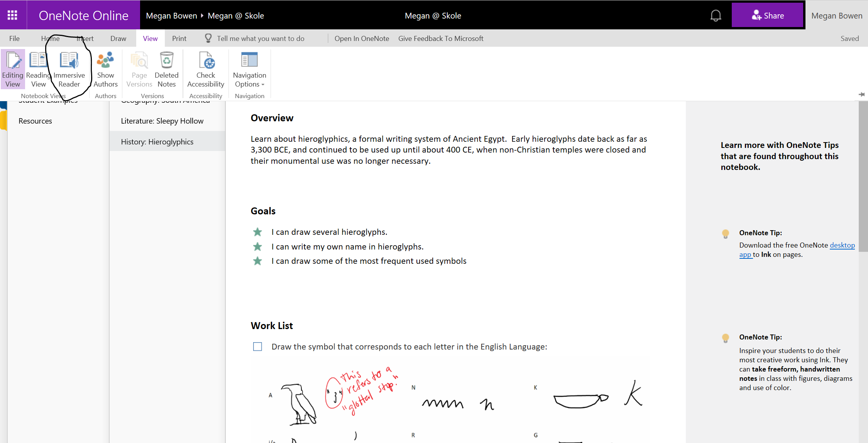The width and height of the screenshot is (868, 443).
Task: Pin the ribbon with pushpin icon
Action: pyautogui.click(x=861, y=94)
